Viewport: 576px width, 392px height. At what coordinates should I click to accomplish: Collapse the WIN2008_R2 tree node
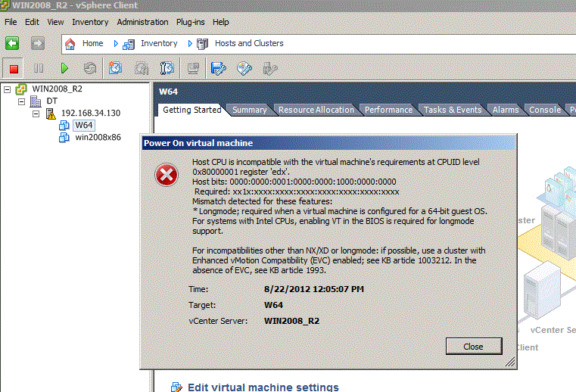(x=7, y=89)
